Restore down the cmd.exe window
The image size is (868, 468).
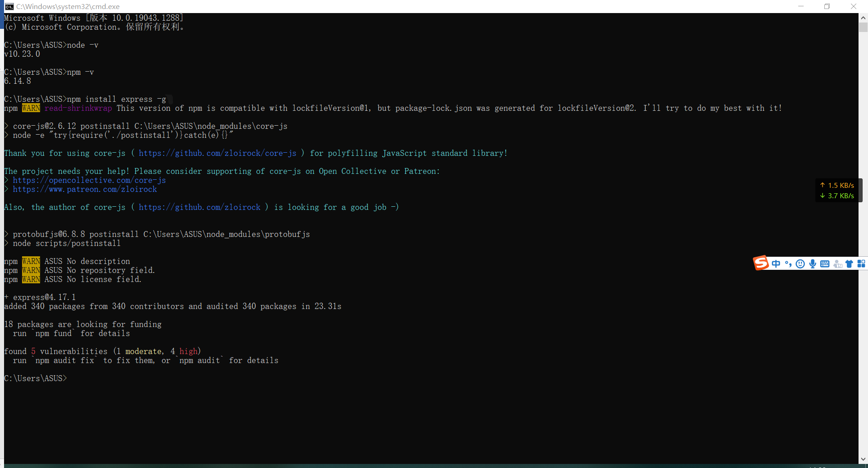click(827, 6)
